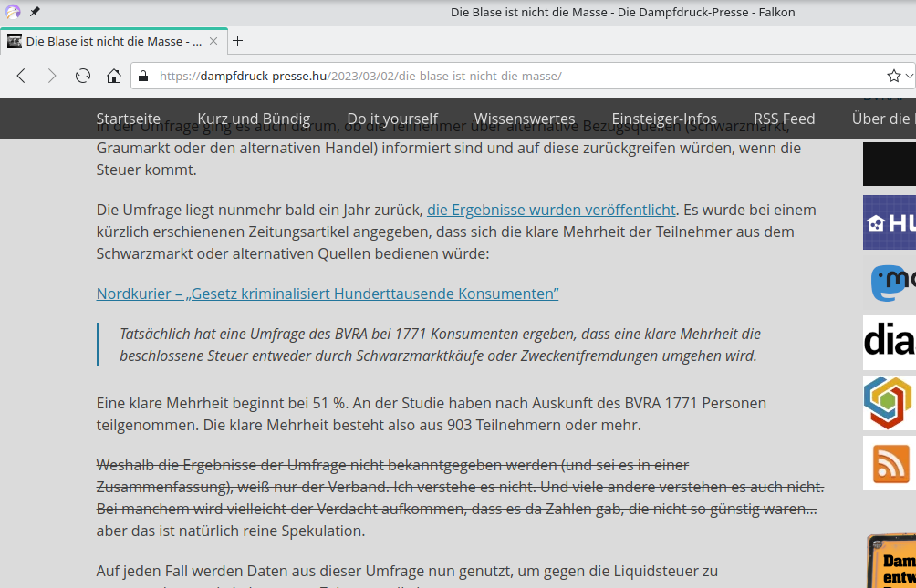
Task: Open the Nordkurier article link
Action: point(328,294)
